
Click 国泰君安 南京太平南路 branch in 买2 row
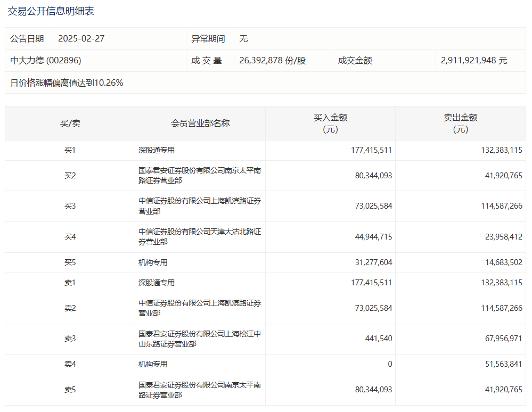[x=200, y=176]
